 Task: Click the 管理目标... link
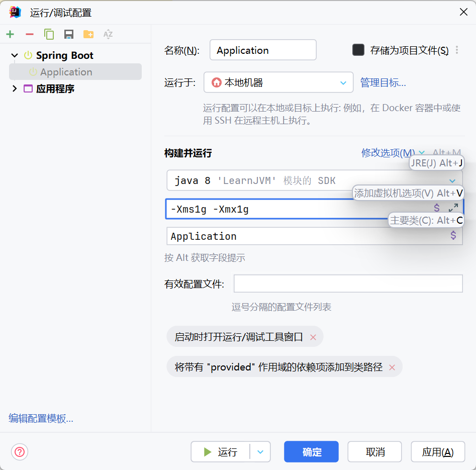383,82
